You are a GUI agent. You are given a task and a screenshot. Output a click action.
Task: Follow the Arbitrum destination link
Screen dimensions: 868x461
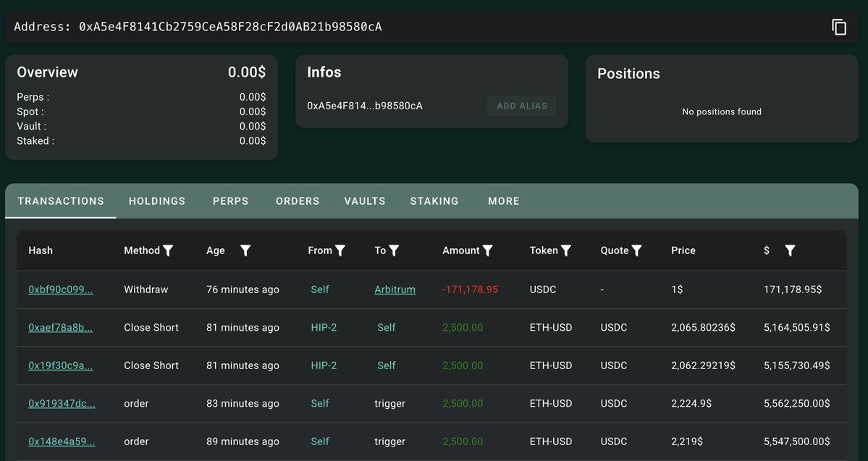pos(395,289)
